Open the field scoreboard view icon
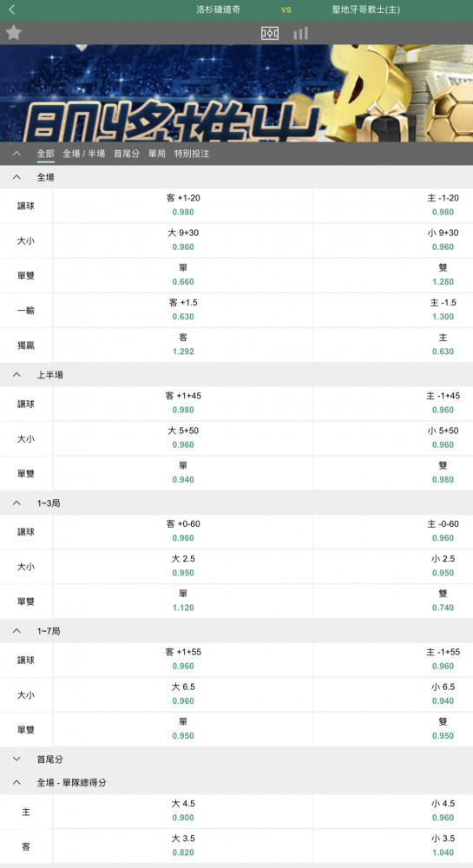 [x=270, y=33]
